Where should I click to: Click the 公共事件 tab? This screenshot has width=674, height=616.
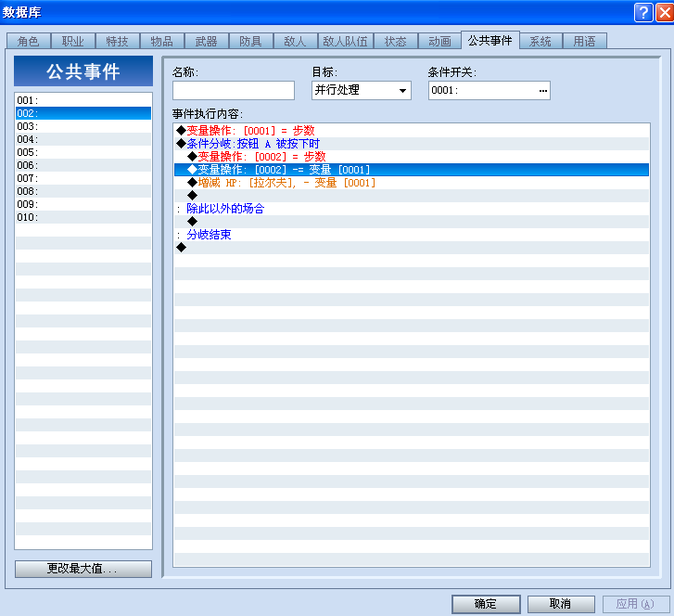pyautogui.click(x=490, y=40)
